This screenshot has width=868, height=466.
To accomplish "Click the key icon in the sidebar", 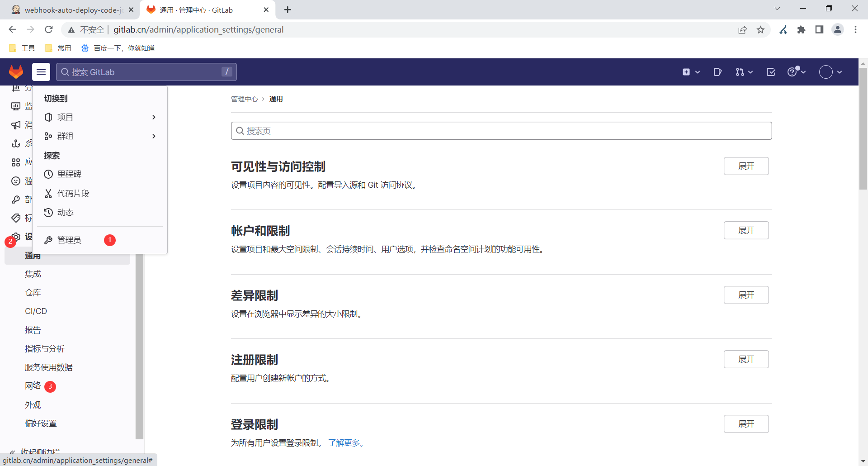I will point(16,200).
